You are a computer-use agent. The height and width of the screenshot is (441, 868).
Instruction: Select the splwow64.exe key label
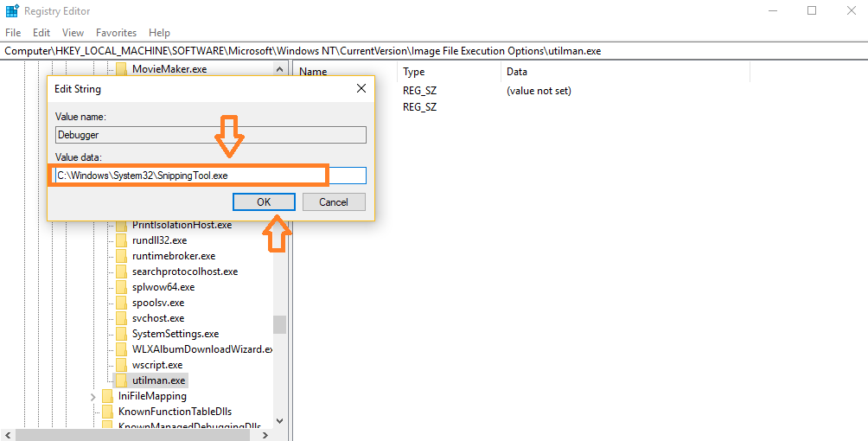(x=163, y=287)
